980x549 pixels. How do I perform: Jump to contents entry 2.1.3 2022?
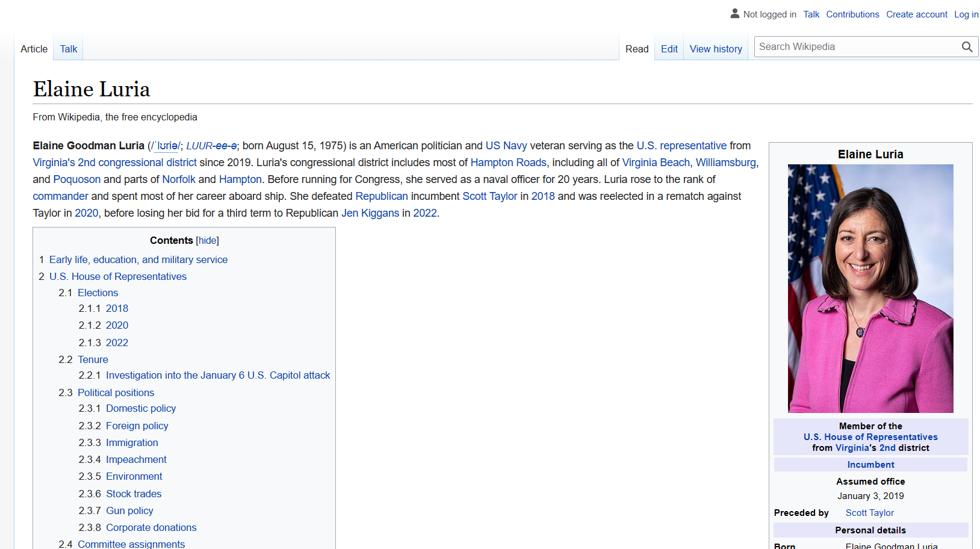coord(117,343)
